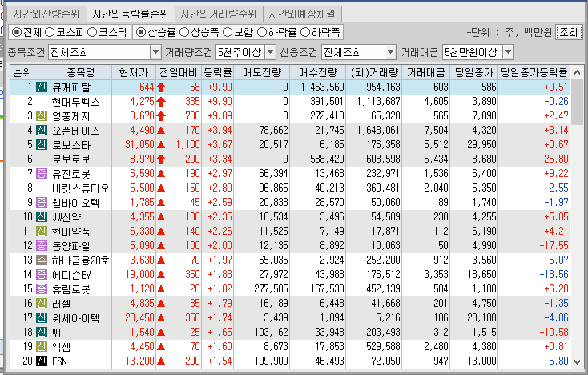Click the table scrollbar down arrow
588x375 pixels.
[x=577, y=362]
